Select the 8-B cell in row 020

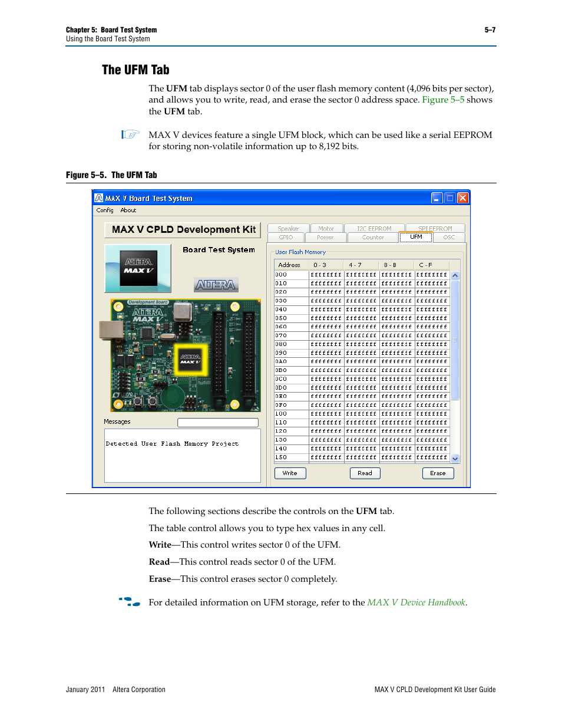pos(396,292)
